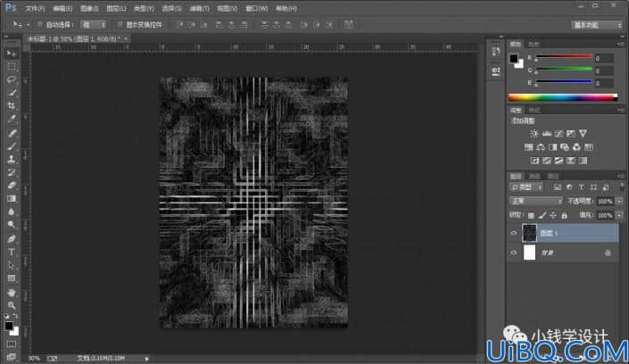Toggle the layer filter switch in the Layers panel

tap(621, 187)
